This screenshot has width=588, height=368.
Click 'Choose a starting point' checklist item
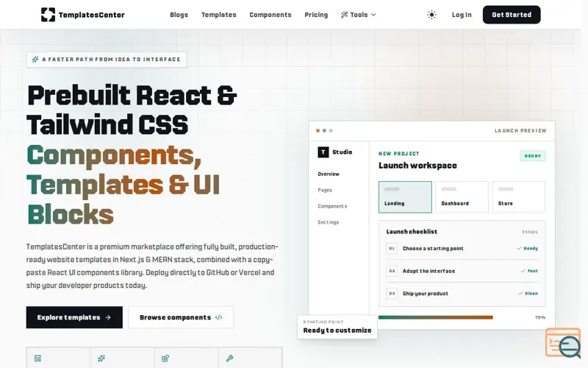(433, 249)
